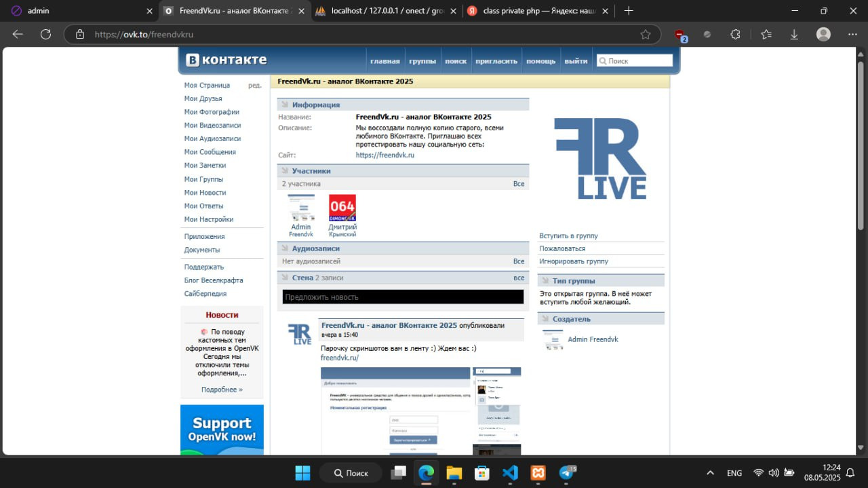Open a new browser tab with plus

pyautogui.click(x=629, y=10)
